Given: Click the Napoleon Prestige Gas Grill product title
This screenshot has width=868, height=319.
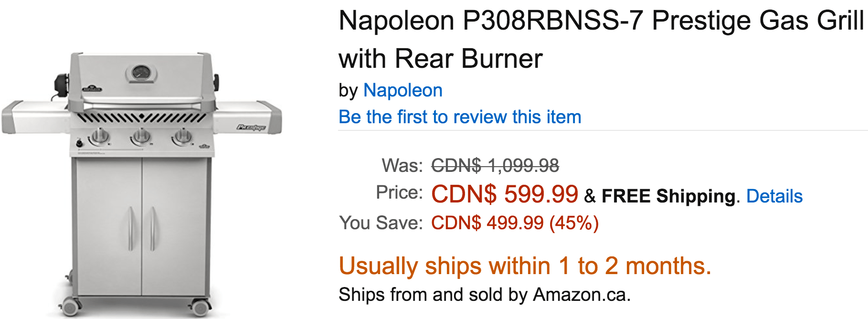Looking at the screenshot, I should 601,40.
